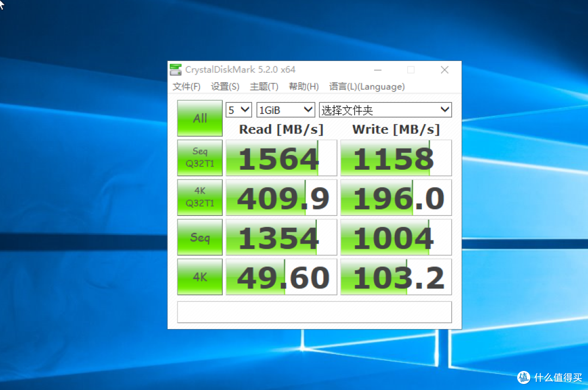Screen dimensions: 588x390
Task: Click the Seq Q32T1 read result 1564
Action: pyautogui.click(x=281, y=158)
